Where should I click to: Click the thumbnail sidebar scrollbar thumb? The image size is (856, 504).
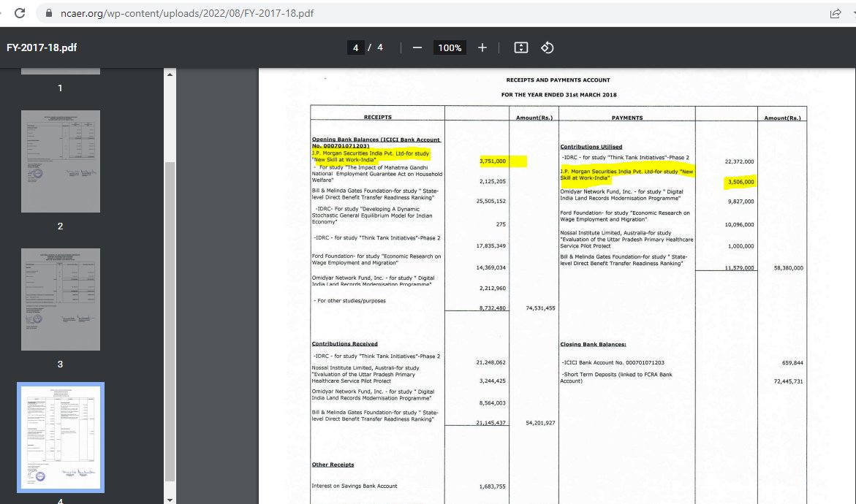click(x=170, y=322)
